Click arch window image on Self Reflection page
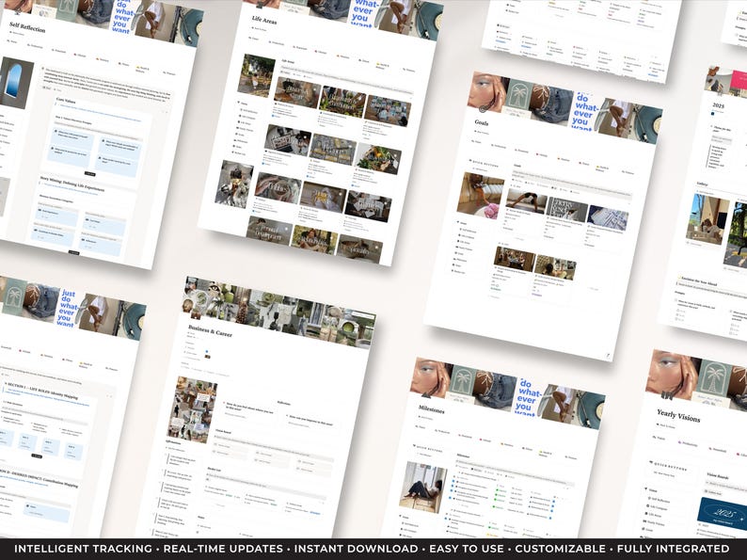The height and width of the screenshot is (560, 747). click(x=15, y=83)
